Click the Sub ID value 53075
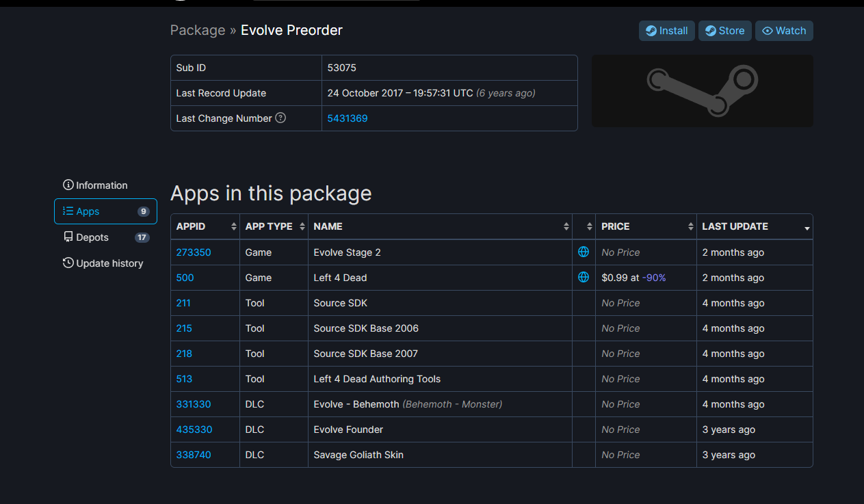 [342, 68]
